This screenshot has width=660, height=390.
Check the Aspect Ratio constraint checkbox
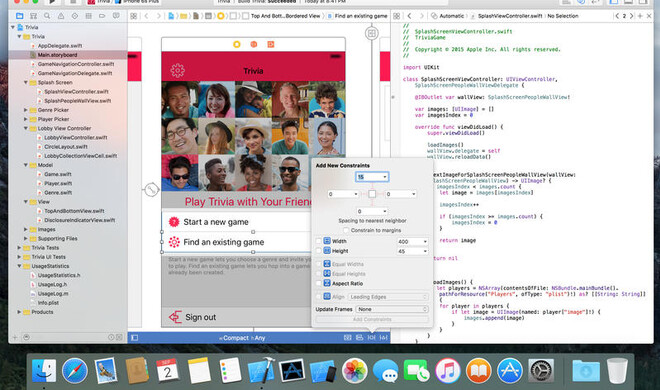pyautogui.click(x=318, y=283)
